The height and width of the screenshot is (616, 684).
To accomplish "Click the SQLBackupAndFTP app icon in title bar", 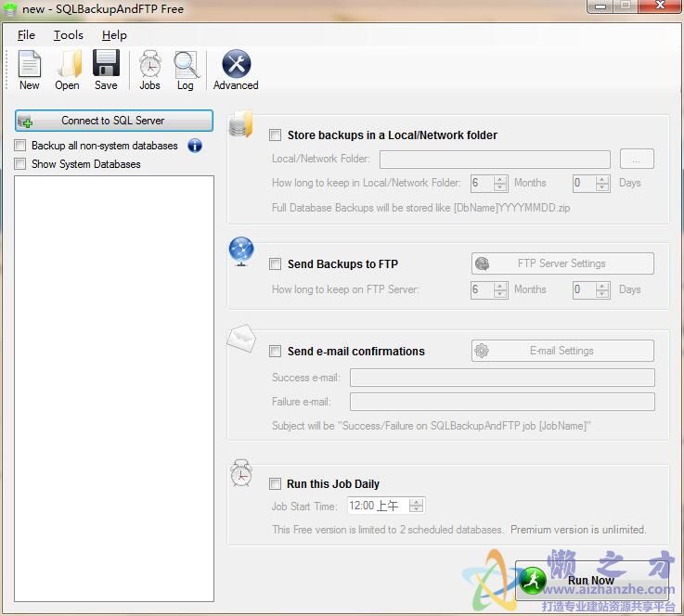I will 9,8.
